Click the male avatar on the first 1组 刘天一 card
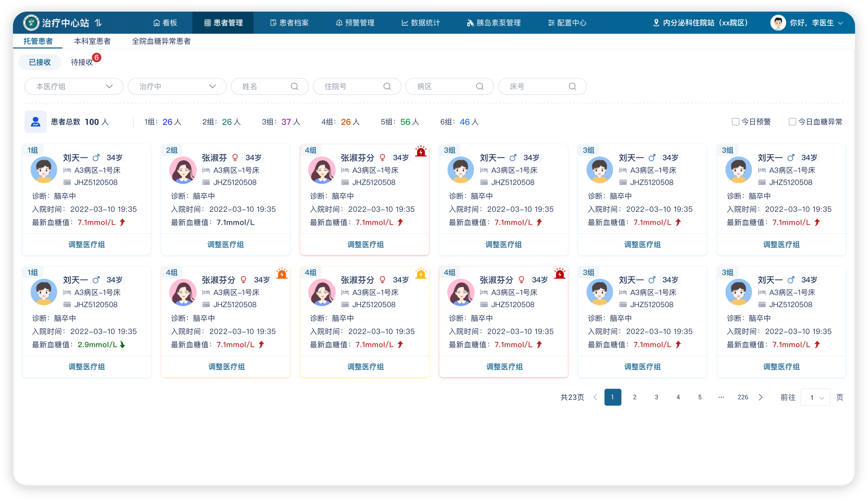The image size is (868, 500). pyautogui.click(x=44, y=170)
